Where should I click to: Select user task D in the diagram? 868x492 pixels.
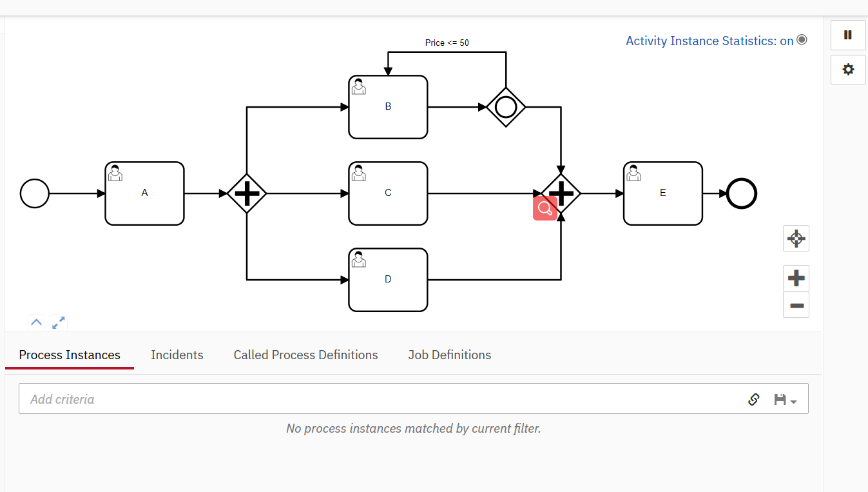pyautogui.click(x=387, y=279)
